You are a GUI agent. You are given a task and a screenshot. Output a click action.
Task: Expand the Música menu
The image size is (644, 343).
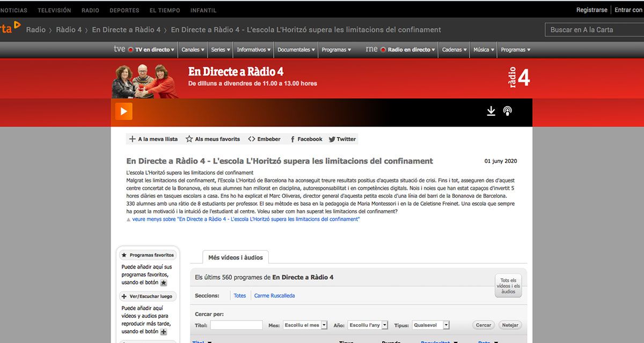pos(484,50)
